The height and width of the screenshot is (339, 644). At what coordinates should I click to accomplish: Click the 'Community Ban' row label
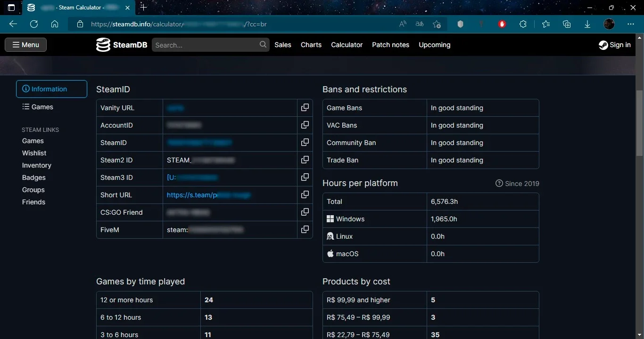[x=351, y=143]
